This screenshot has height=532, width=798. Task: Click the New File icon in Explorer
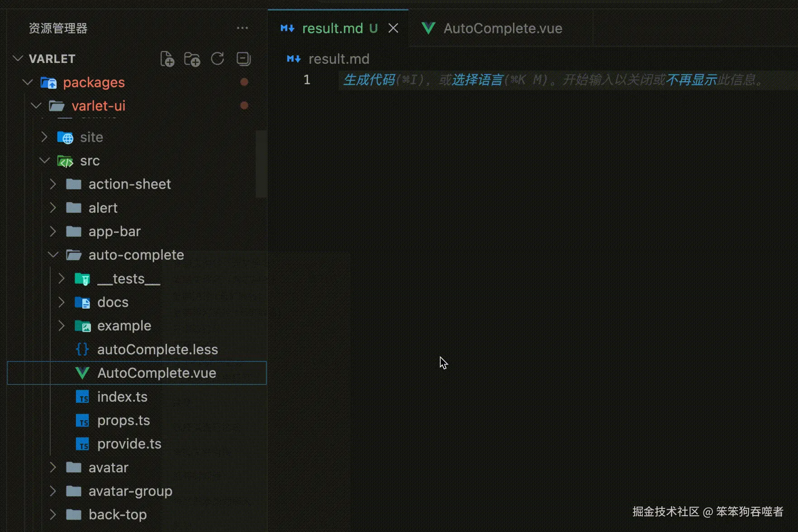coord(167,58)
